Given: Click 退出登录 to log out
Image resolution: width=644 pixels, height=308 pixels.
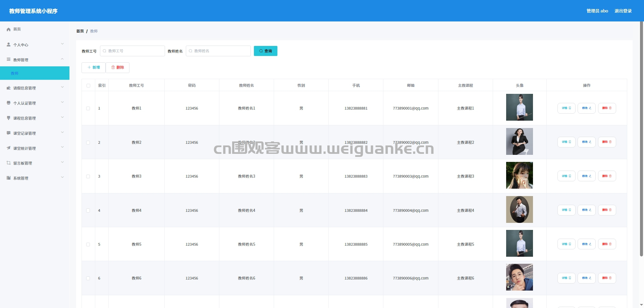Looking at the screenshot, I should [623, 11].
